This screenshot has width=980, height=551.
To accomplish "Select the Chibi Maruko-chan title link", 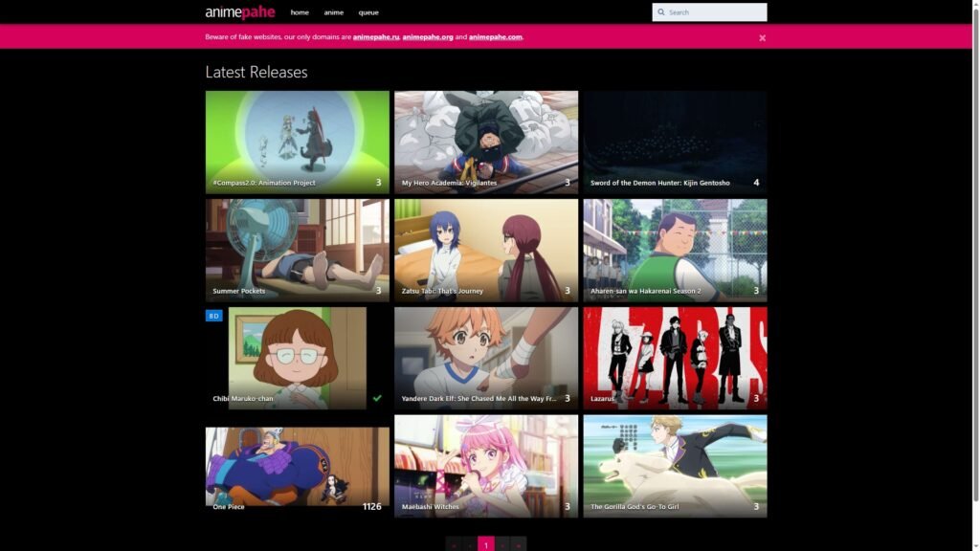I will (x=242, y=399).
